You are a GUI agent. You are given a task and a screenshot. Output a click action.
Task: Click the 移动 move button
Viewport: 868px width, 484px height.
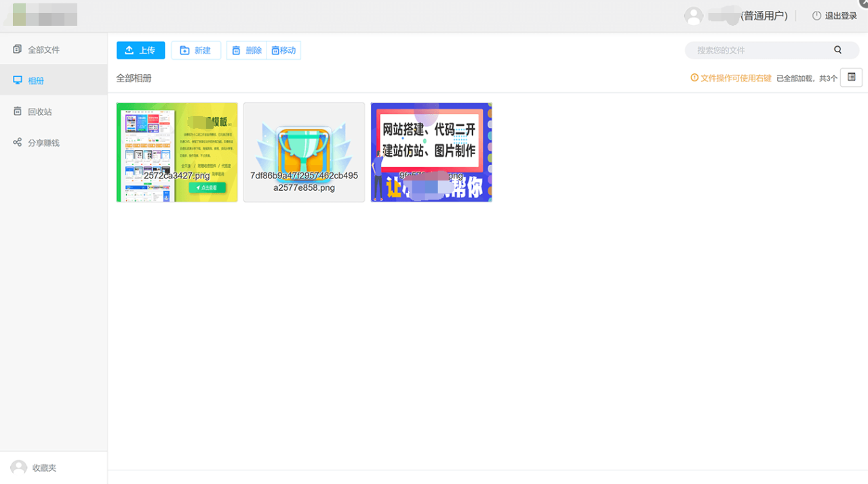283,50
